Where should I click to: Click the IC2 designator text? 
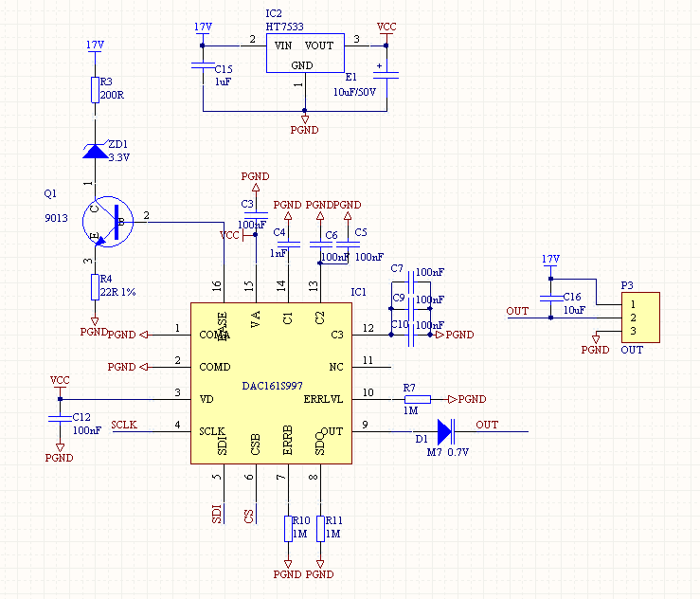(274, 13)
